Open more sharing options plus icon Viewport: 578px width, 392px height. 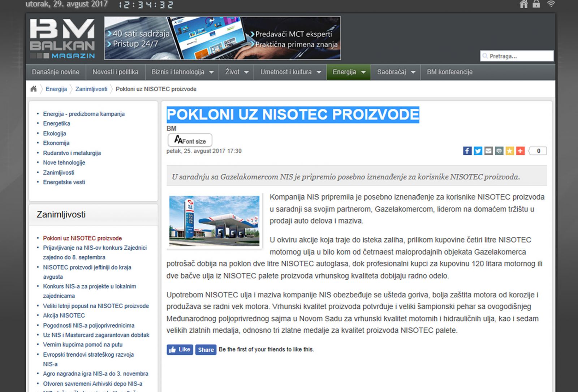tap(520, 151)
